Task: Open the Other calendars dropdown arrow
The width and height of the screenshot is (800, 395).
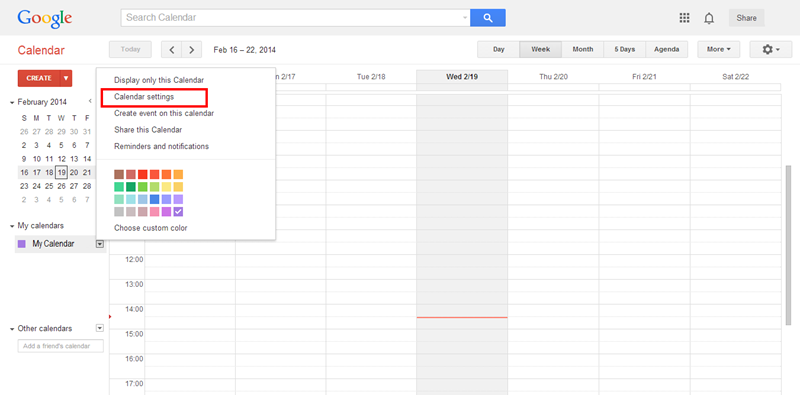Action: [99, 328]
